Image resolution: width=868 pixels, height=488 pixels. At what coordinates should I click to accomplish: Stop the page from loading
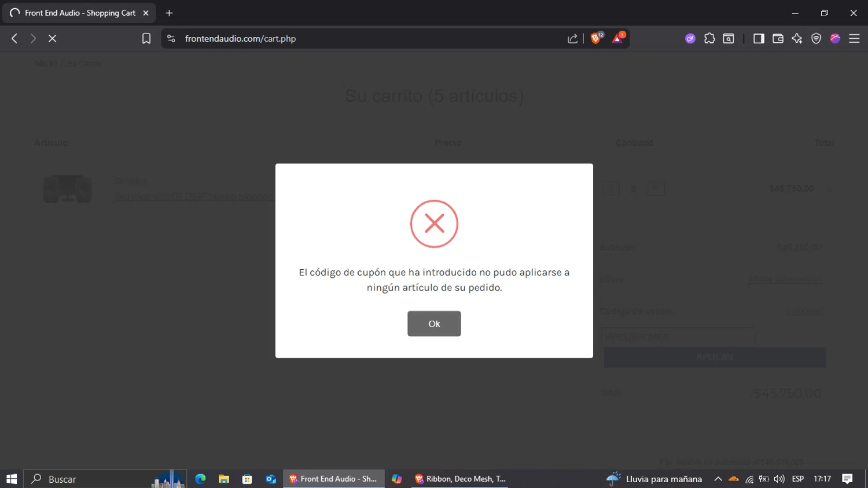52,38
